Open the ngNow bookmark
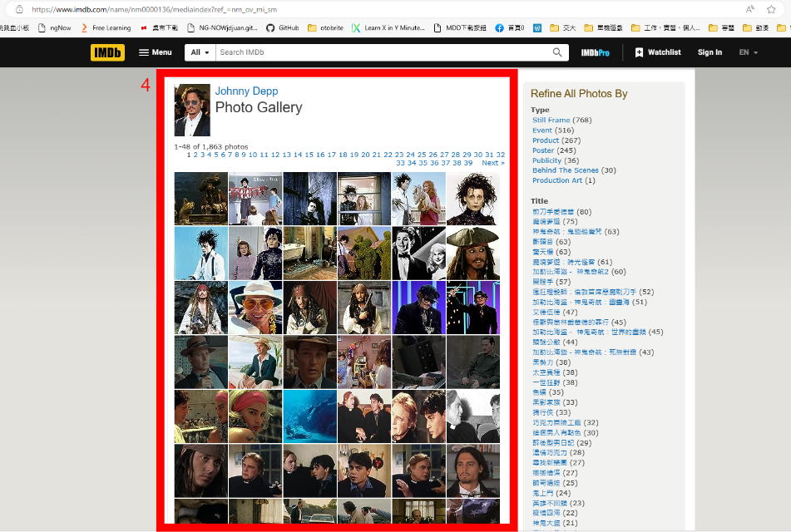The height and width of the screenshot is (532, 791). 55,27
